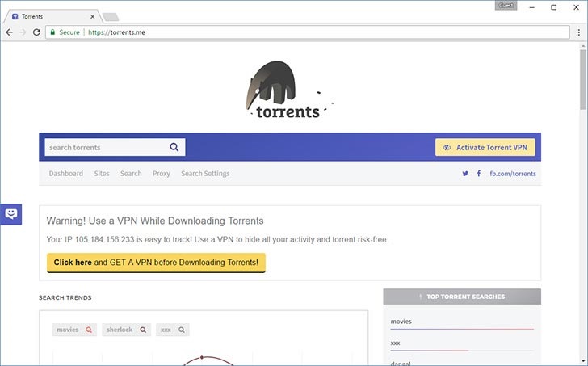Viewport: 588px width, 366px height.
Task: Open the Sites menu item
Action: pyautogui.click(x=102, y=174)
